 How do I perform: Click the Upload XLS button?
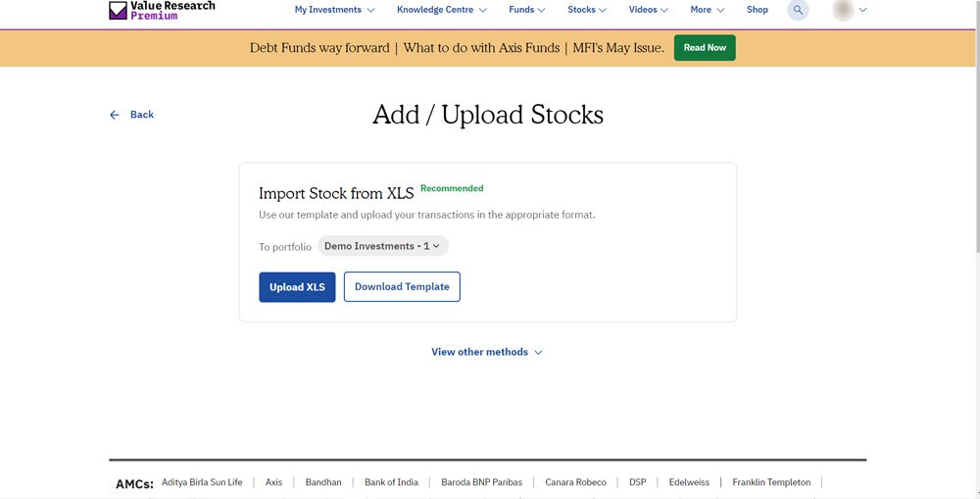(x=297, y=287)
